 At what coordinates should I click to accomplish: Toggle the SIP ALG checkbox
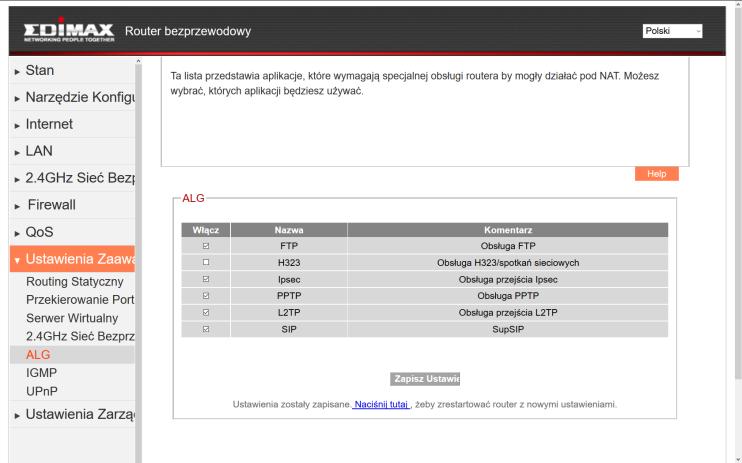pos(206,329)
